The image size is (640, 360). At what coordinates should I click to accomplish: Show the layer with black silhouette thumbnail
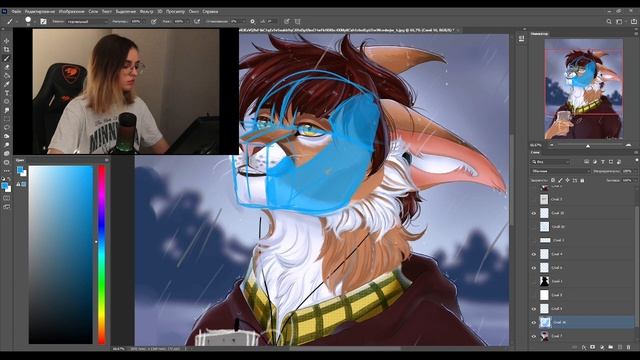click(x=533, y=281)
